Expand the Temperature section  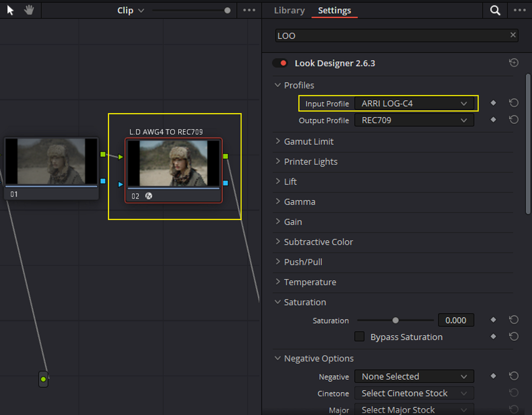(278, 281)
